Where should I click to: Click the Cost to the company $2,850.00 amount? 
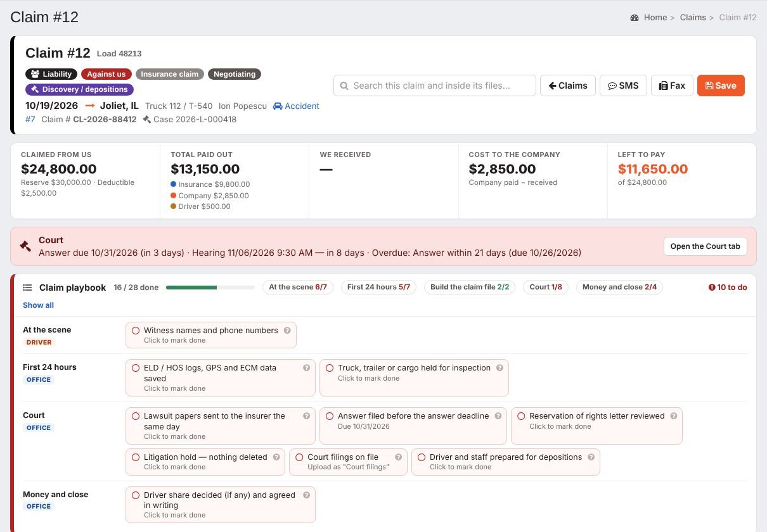coord(502,169)
